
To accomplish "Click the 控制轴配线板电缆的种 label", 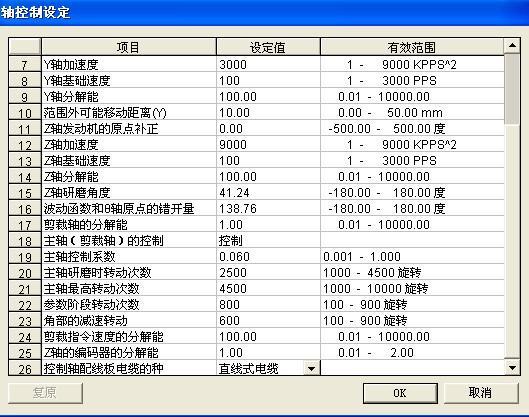I will tap(104, 368).
